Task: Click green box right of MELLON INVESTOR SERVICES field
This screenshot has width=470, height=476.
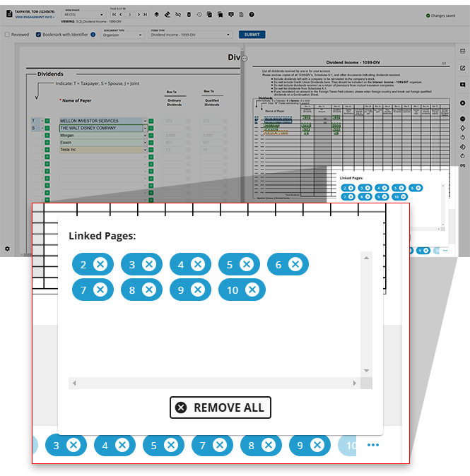Action: click(x=151, y=121)
